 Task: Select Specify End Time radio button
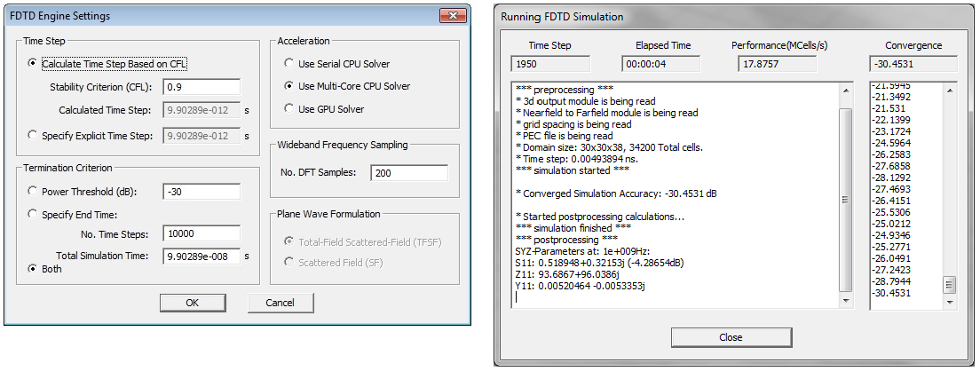click(33, 214)
